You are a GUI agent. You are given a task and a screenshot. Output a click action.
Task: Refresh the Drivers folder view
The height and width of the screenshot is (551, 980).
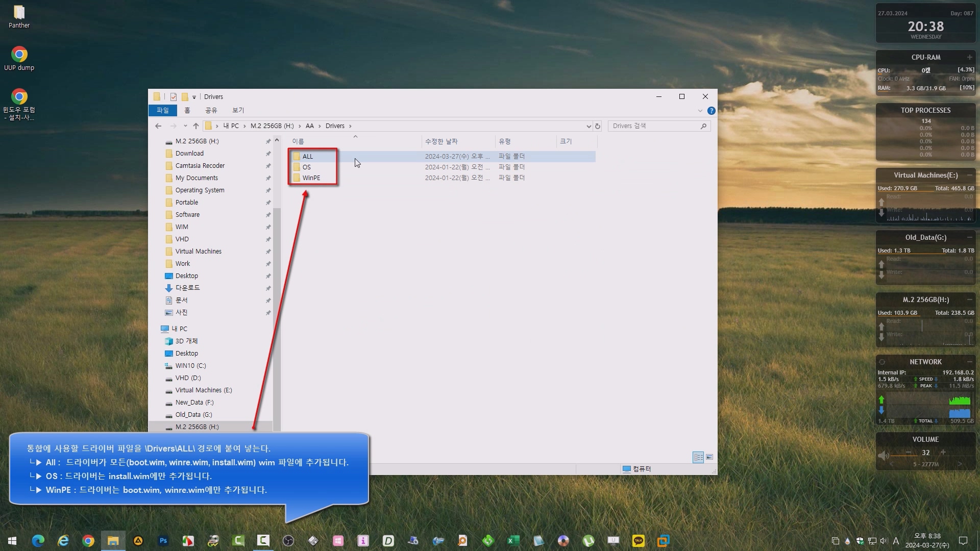pos(597,126)
